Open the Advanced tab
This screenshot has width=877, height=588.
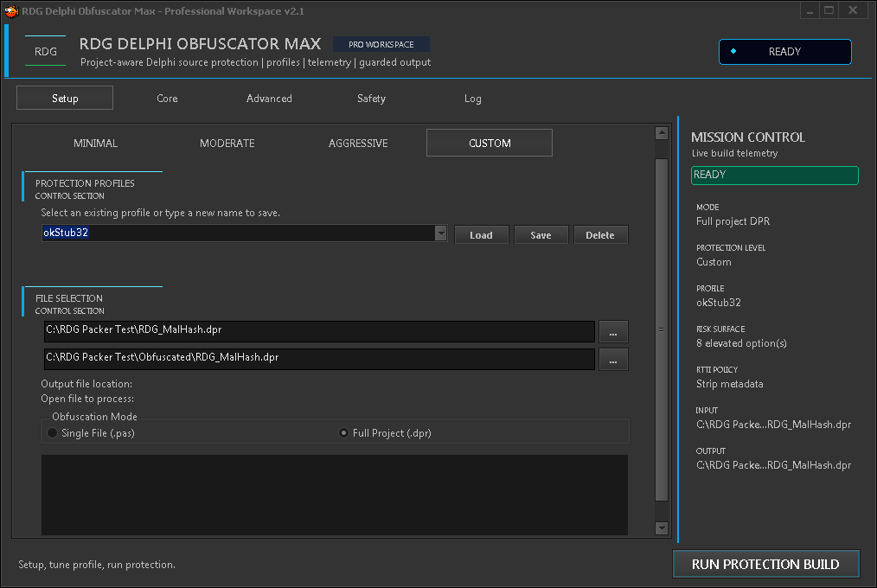tap(269, 98)
